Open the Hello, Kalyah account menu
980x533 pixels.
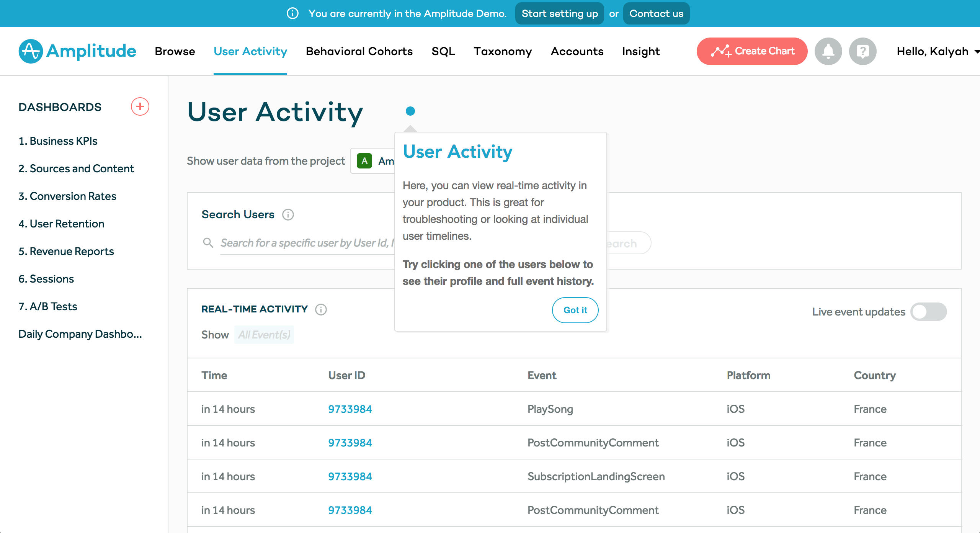pos(938,51)
